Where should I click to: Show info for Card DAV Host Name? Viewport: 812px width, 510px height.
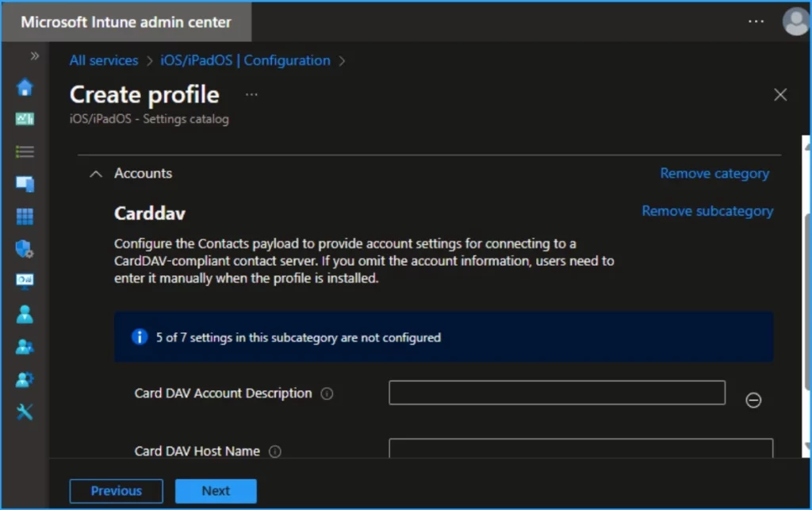click(275, 452)
